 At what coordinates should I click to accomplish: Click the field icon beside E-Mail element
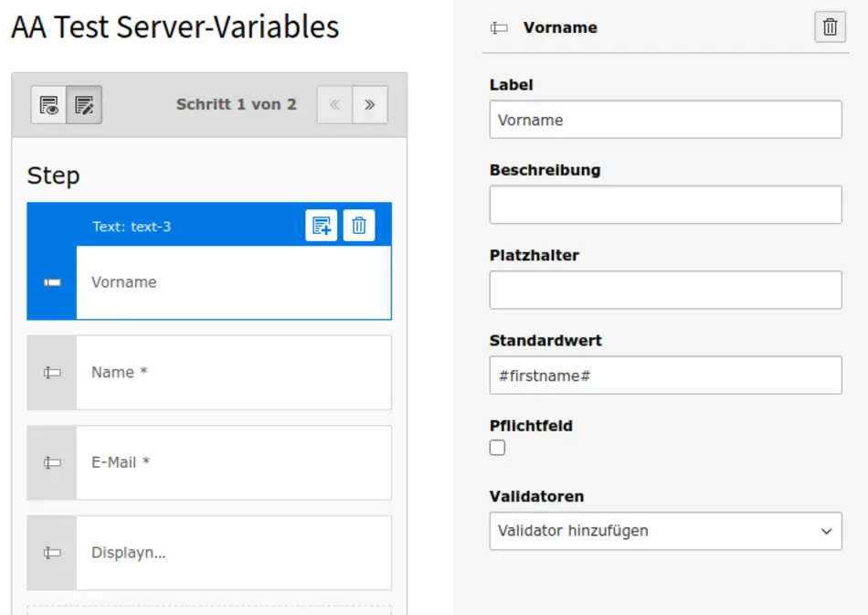click(x=52, y=462)
